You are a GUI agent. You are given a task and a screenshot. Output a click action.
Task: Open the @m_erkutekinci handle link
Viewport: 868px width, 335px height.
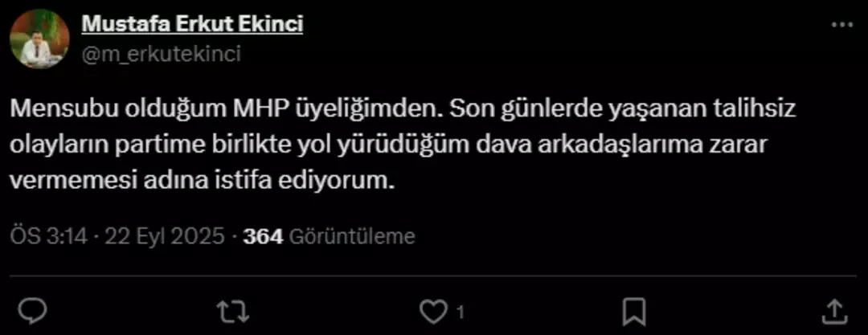point(161,53)
